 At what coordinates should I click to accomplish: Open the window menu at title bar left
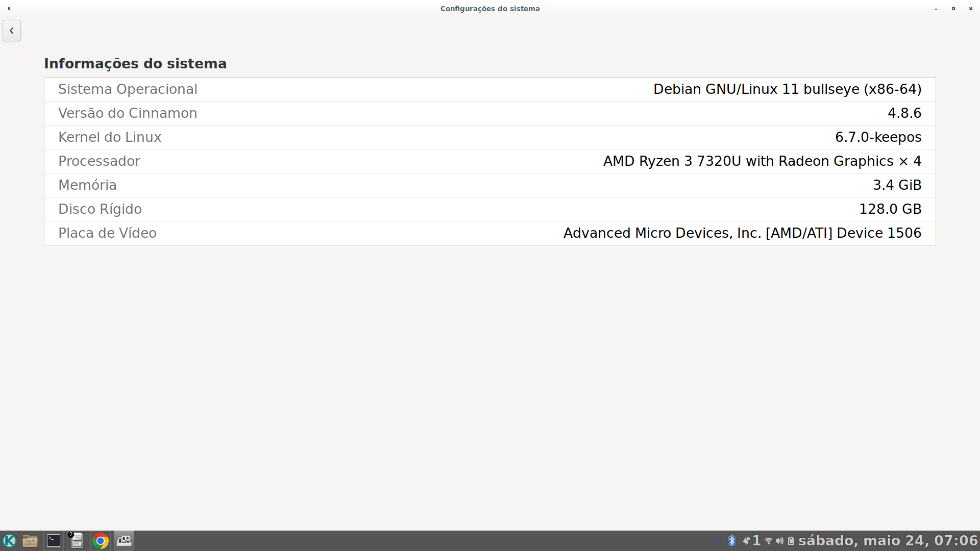[9, 9]
